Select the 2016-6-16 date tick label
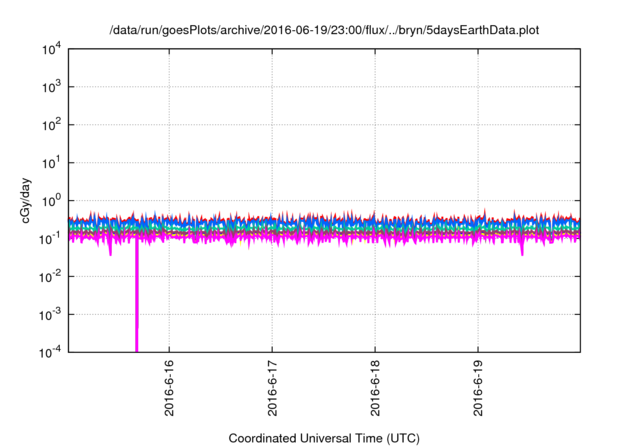The height and width of the screenshot is (448, 640). pos(169,388)
